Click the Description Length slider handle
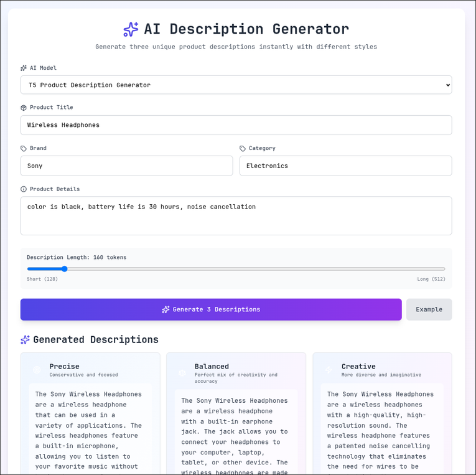 point(64,269)
